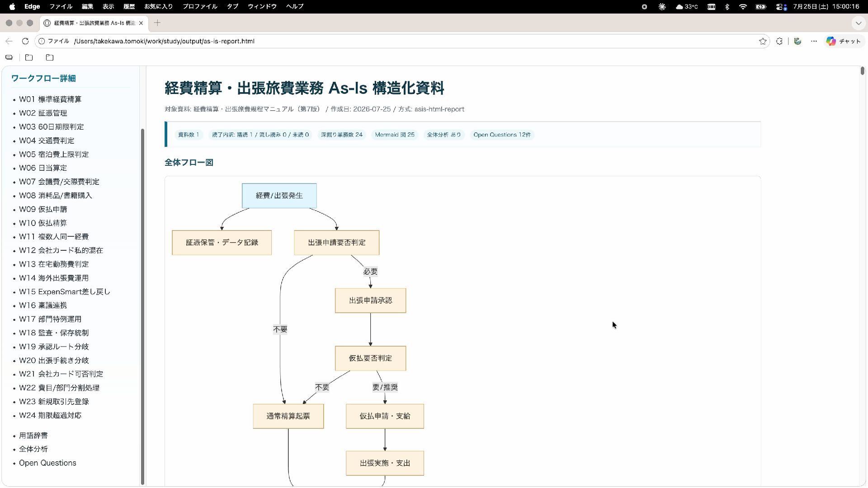Open the Edge application menu
The image size is (868, 488).
32,7
